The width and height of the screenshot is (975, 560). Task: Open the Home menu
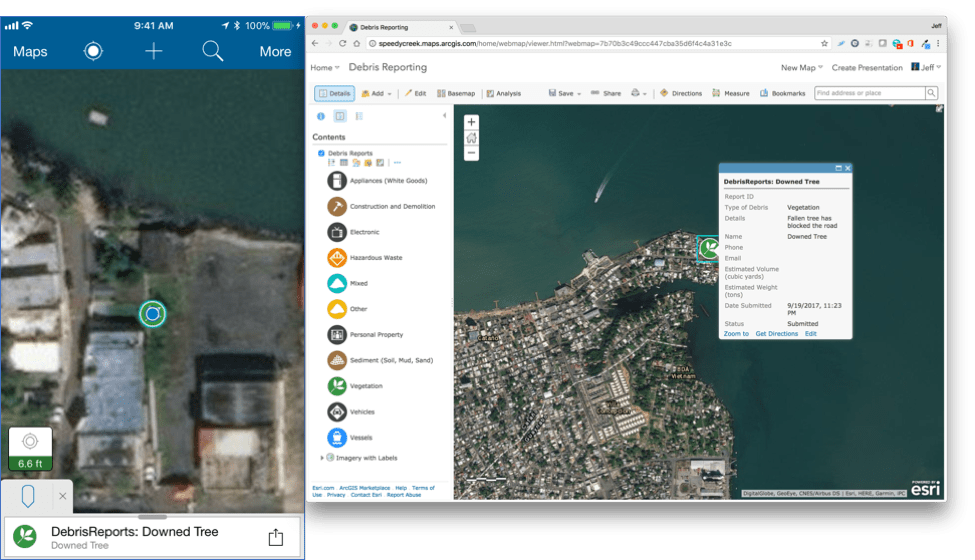324,67
